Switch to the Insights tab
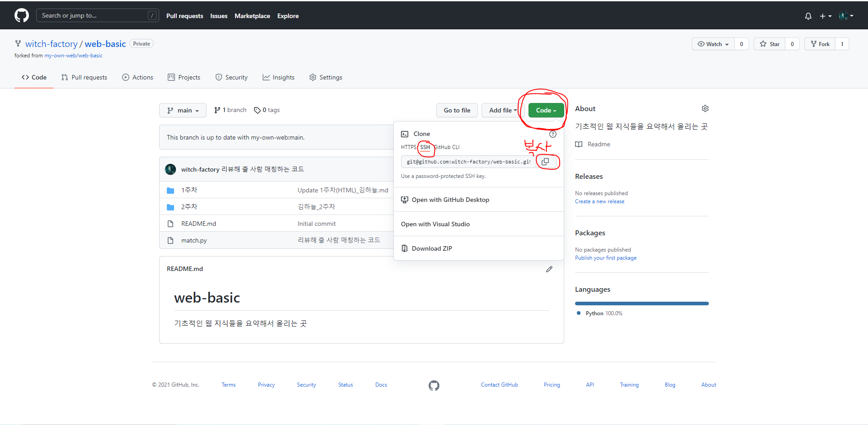868x425 pixels. [278, 78]
